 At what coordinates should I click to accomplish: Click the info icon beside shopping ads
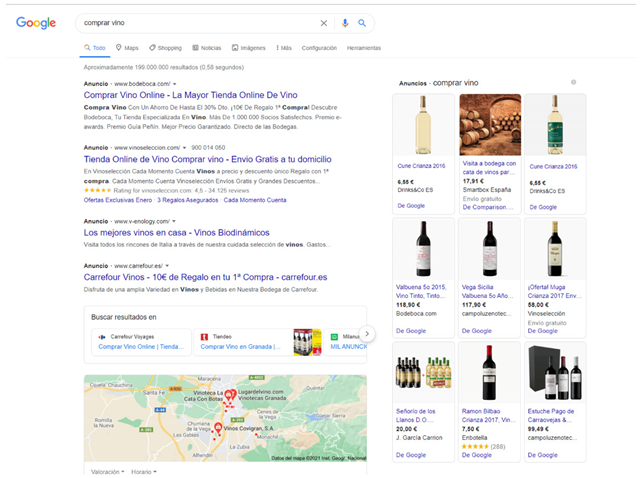(573, 82)
